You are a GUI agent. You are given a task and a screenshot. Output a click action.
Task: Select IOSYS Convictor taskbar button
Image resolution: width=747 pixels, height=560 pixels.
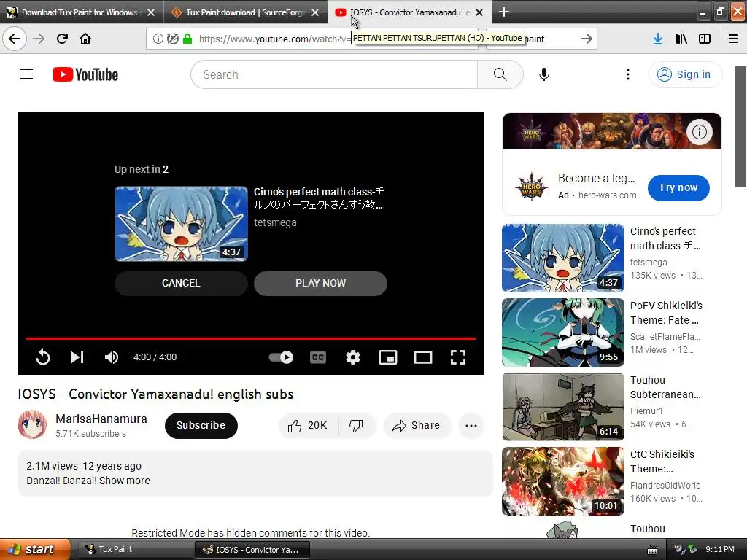252,550
